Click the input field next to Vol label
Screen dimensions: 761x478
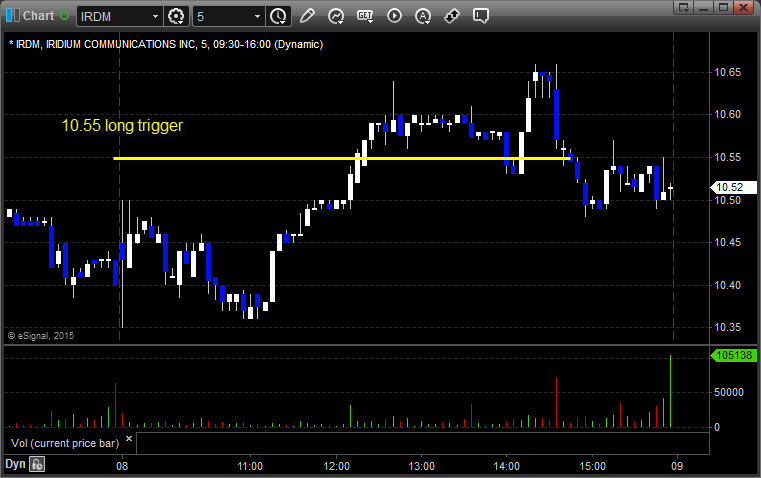click(x=423, y=443)
